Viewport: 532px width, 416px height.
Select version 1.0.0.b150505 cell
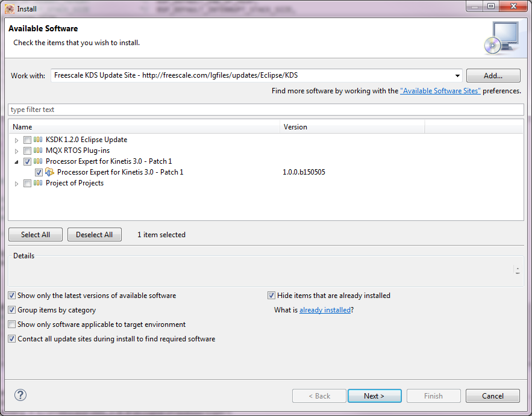tap(304, 172)
